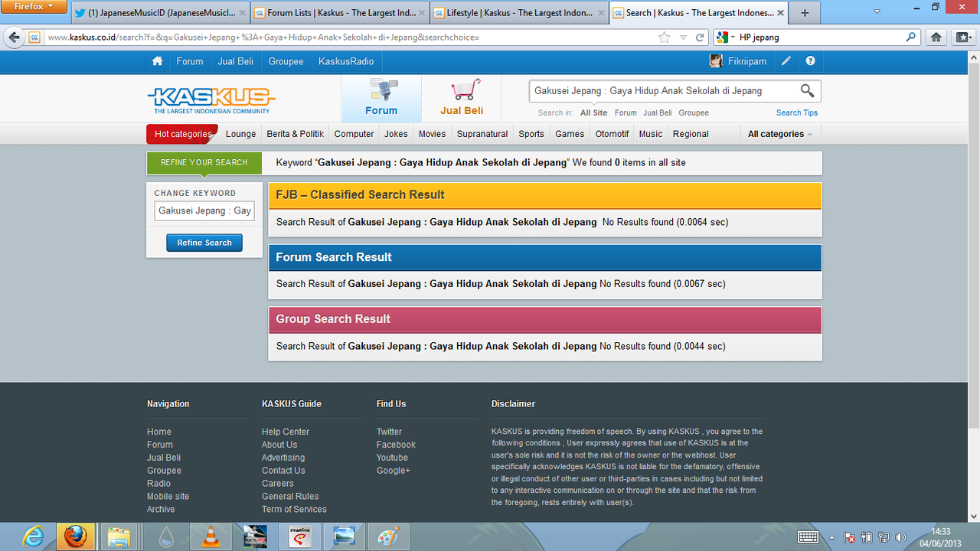The height and width of the screenshot is (551, 980).
Task: Open the pencil compose icon in top bar
Action: (786, 61)
